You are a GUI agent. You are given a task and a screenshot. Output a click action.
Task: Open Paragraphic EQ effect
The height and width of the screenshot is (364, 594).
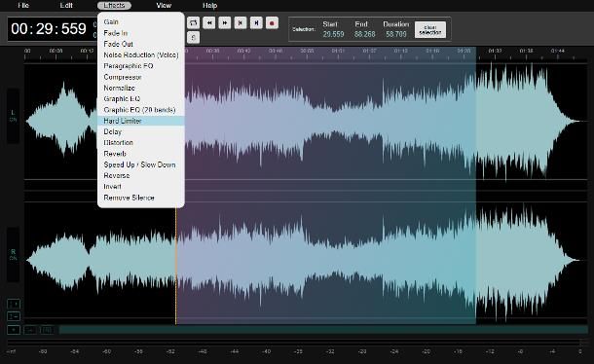tap(141, 66)
